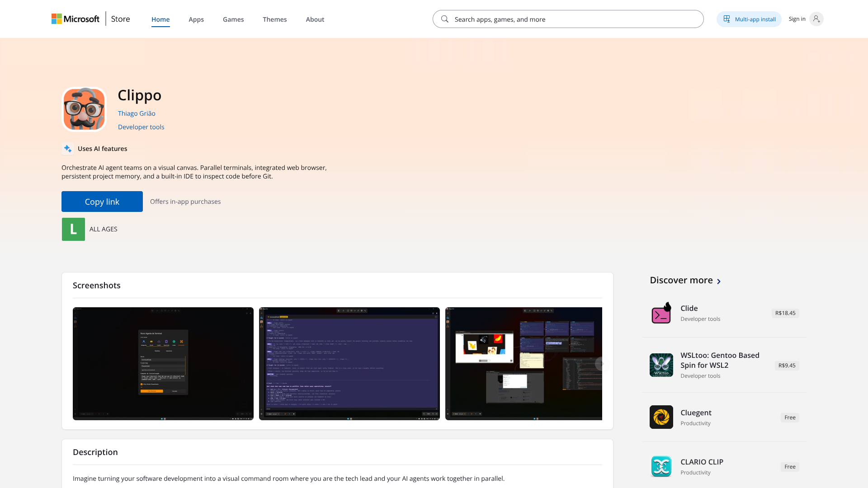Expand Discover more via chevron arrow
This screenshot has height=488, width=868.
[x=719, y=281]
